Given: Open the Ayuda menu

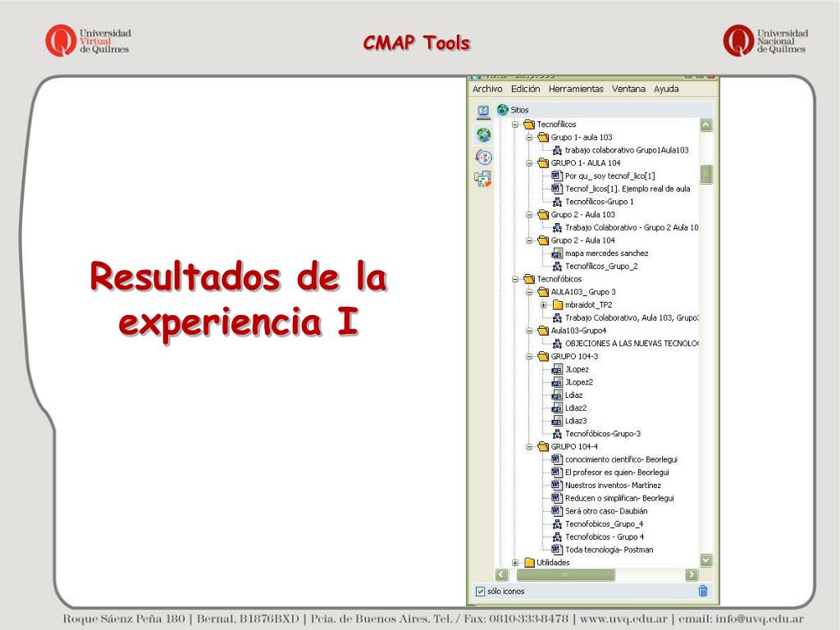Looking at the screenshot, I should point(666,89).
